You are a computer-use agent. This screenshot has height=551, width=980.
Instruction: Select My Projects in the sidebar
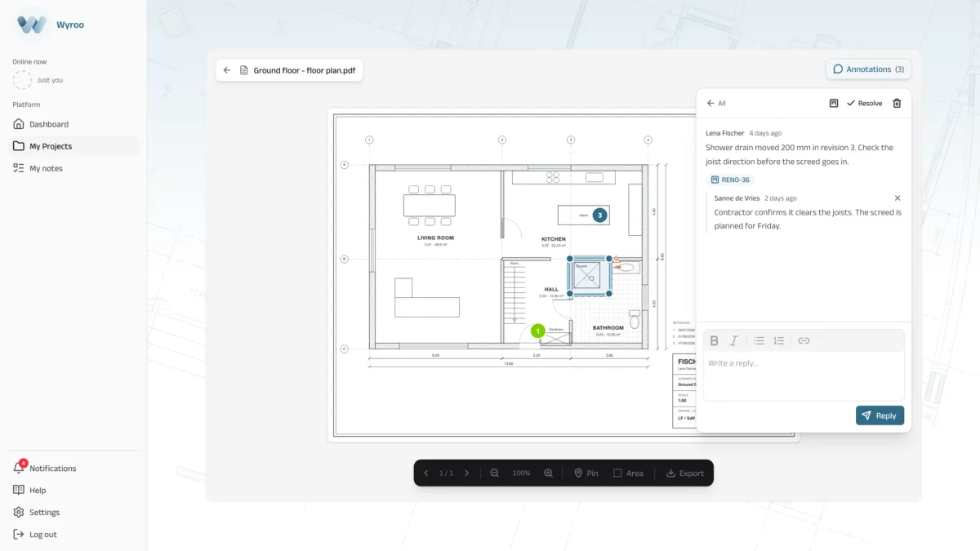coord(73,146)
